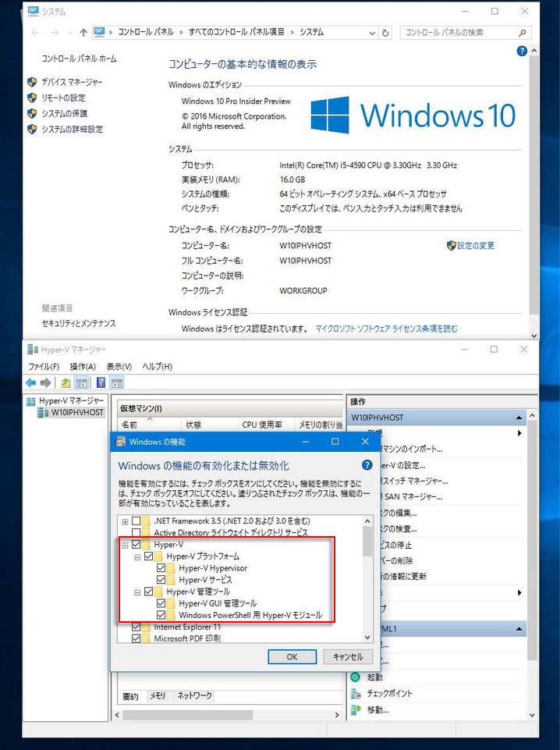560x750 pixels.
Task: Click the shield icon beside システムの詳細設定
Action: pos(32,129)
